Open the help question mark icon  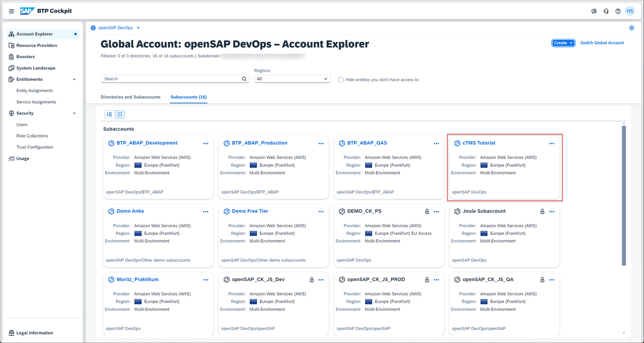click(618, 11)
